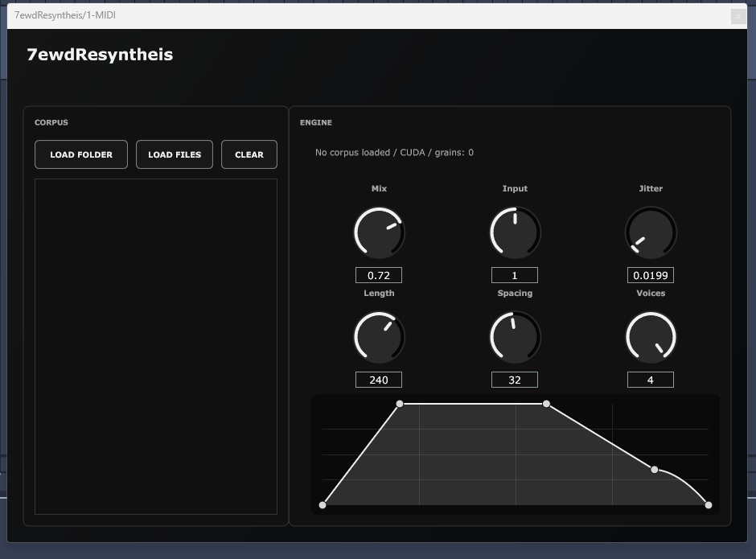Clear the corpus with the Clear button
This screenshot has width=756, height=559.
(x=249, y=154)
